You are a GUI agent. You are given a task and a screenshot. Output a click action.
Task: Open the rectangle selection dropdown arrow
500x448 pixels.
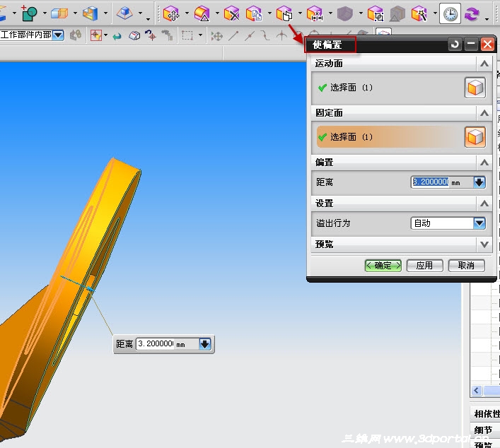[200, 35]
